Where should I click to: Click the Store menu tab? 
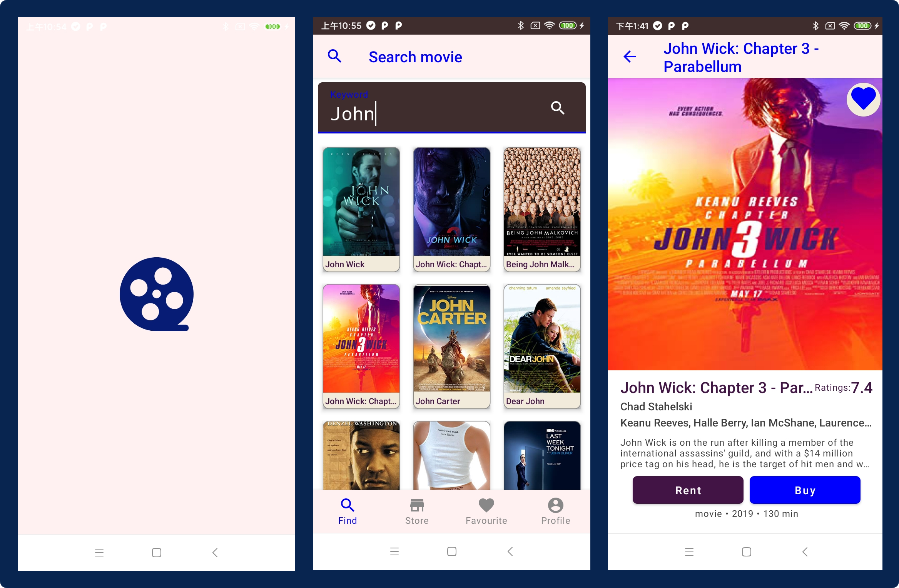(416, 512)
